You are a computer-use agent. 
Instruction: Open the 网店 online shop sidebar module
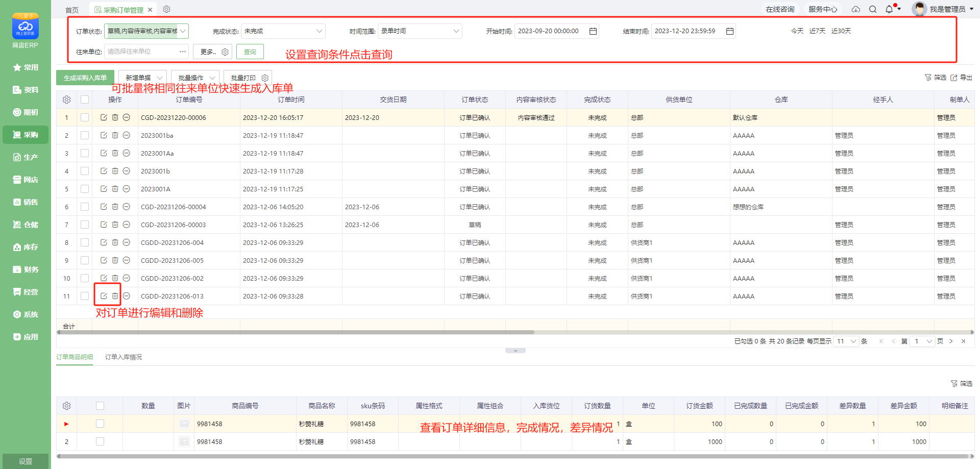pos(26,180)
